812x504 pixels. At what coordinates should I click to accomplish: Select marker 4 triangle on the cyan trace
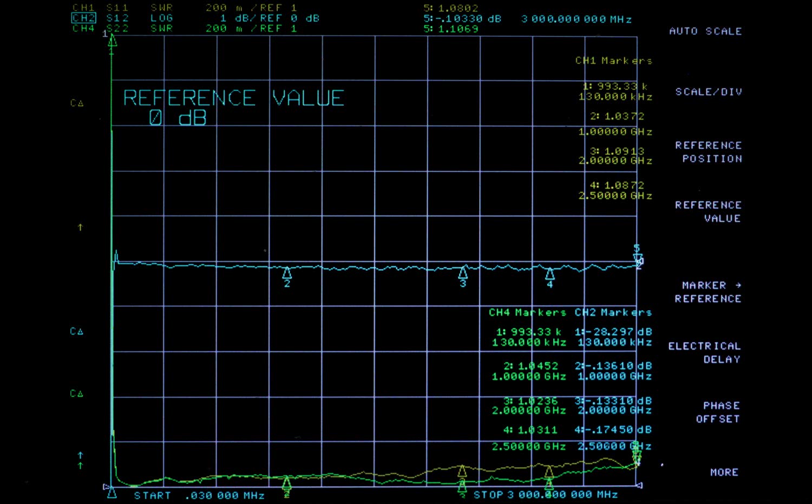(549, 273)
